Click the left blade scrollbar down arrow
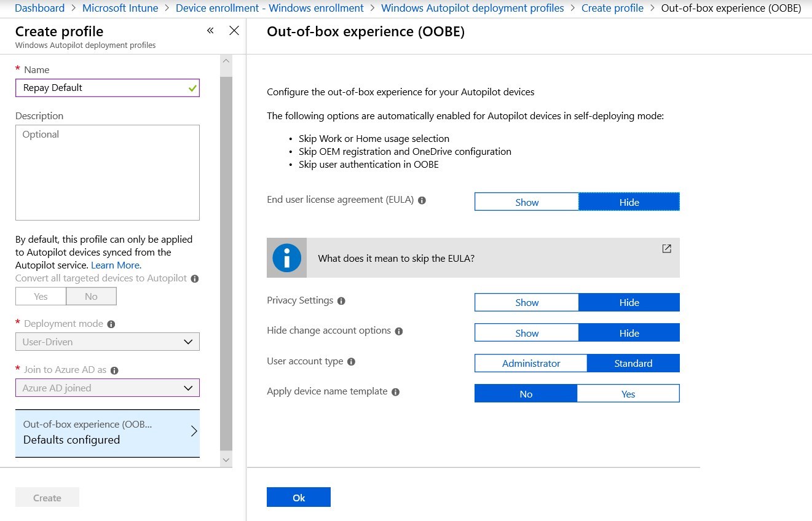 click(226, 460)
